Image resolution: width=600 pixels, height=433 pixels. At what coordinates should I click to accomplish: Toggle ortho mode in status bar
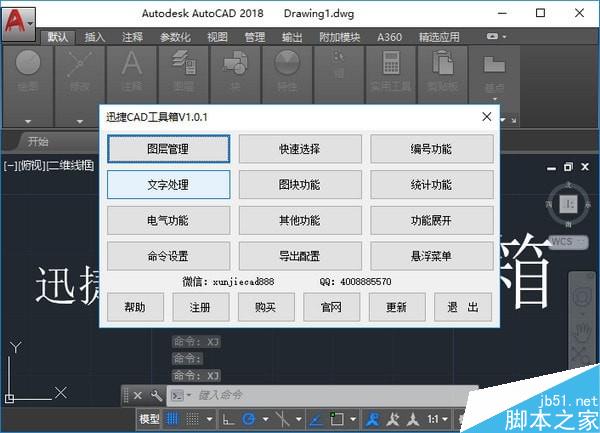tap(228, 420)
